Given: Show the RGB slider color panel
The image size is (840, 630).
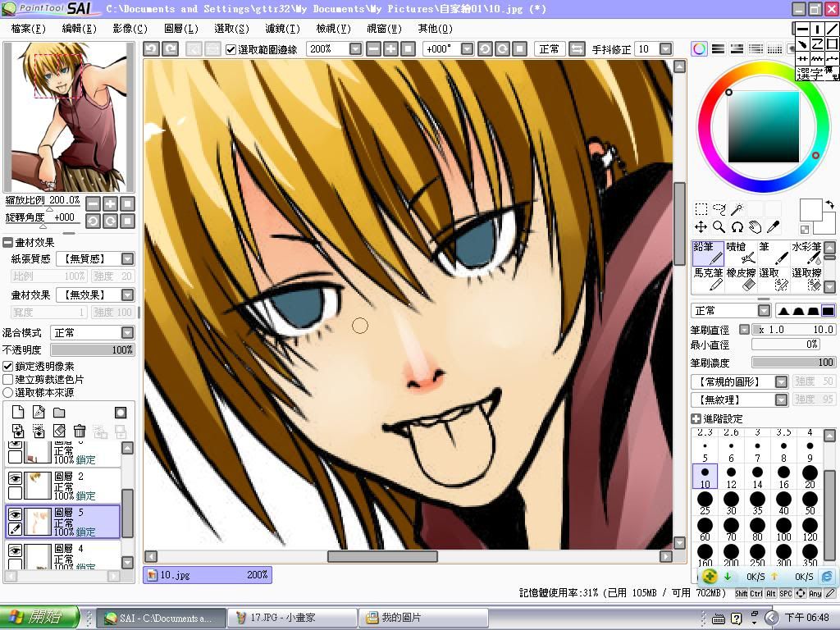Looking at the screenshot, I should [718, 49].
